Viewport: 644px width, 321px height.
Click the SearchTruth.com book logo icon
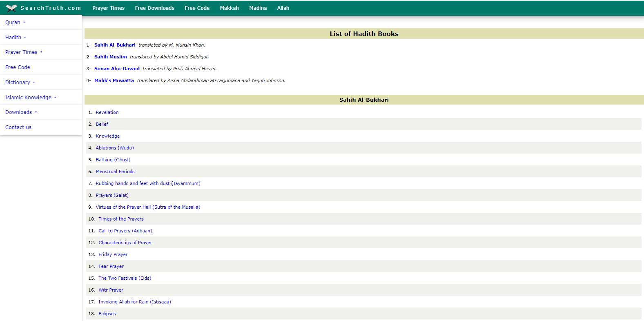[11, 8]
